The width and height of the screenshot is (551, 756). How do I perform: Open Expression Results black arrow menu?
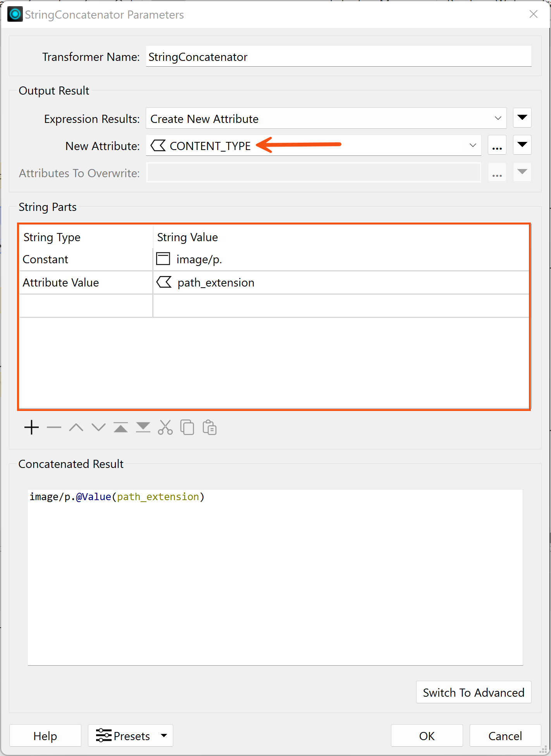522,118
